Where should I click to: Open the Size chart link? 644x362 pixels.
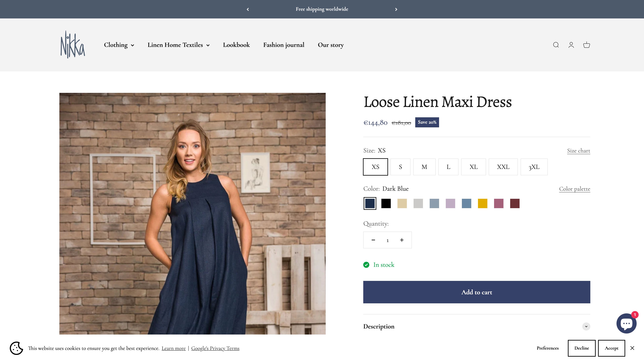[578, 151]
